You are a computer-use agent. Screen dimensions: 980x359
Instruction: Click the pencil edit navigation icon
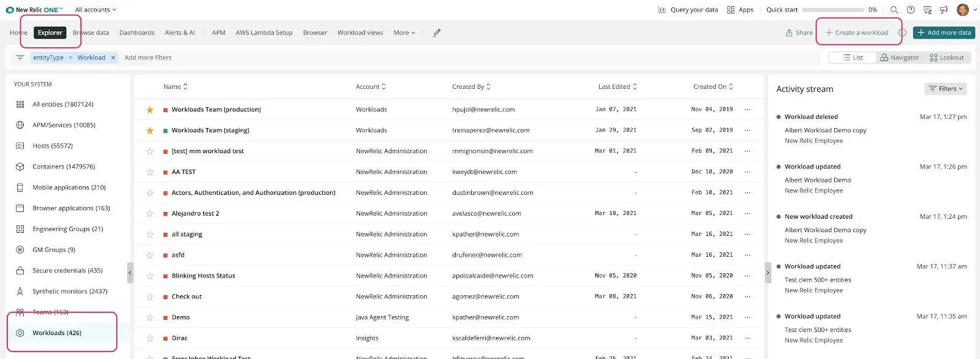click(x=437, y=32)
